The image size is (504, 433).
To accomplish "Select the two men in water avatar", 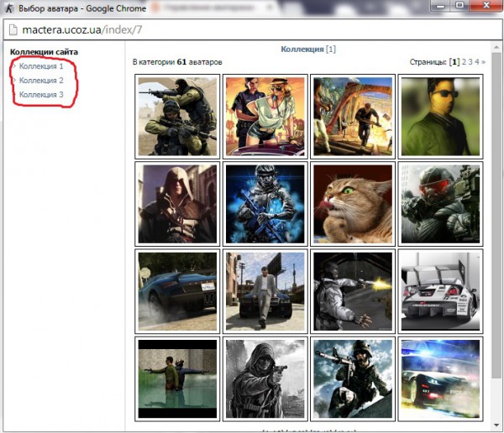I will (x=177, y=379).
